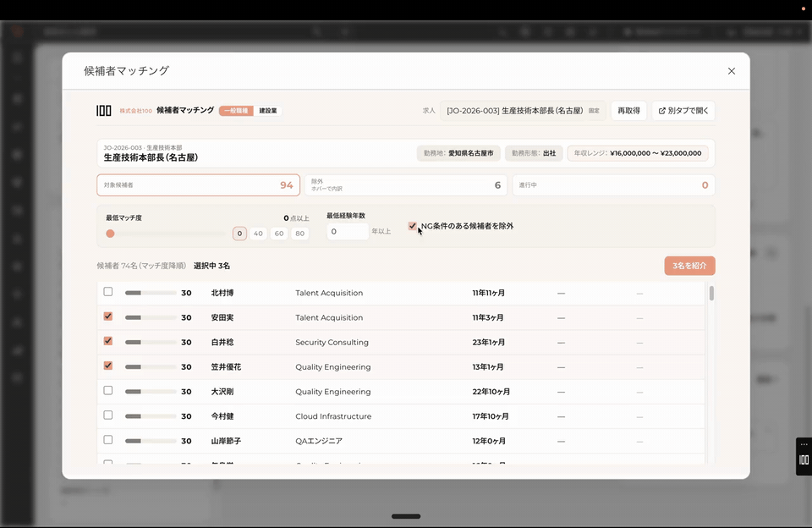This screenshot has height=528, width=812.
Task: Click the 最低マッチ度 slider handle
Action: coord(110,234)
